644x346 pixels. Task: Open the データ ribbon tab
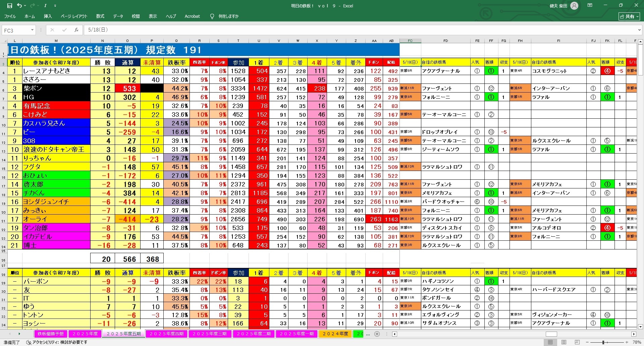(x=118, y=16)
